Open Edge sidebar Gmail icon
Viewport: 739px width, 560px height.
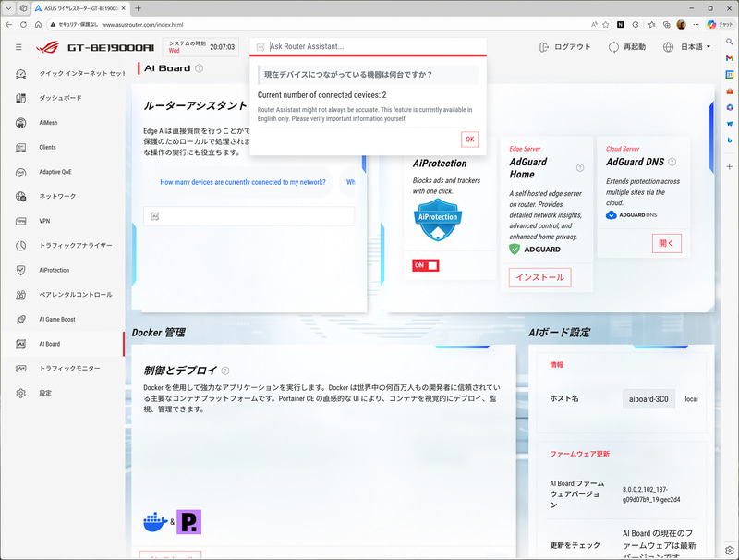tap(730, 58)
